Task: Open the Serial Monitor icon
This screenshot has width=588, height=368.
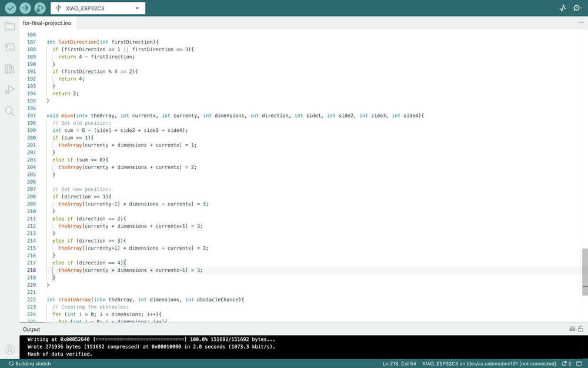Action: tap(577, 8)
